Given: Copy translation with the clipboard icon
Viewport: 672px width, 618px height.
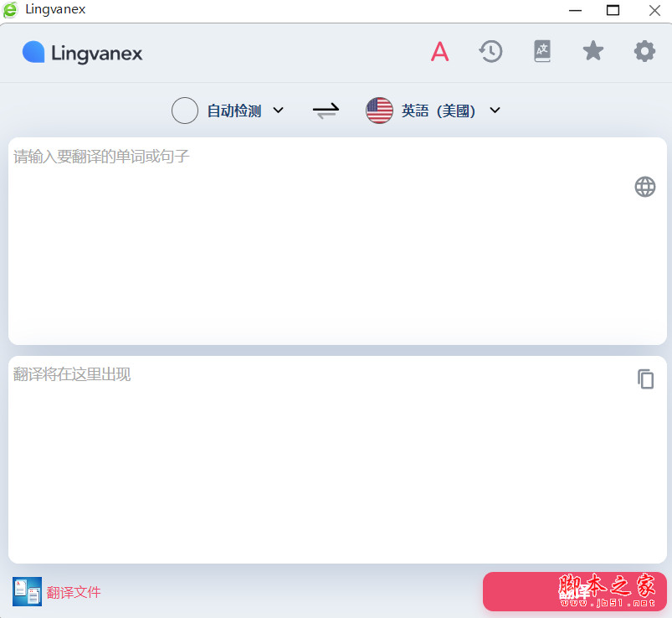Looking at the screenshot, I should 645,379.
